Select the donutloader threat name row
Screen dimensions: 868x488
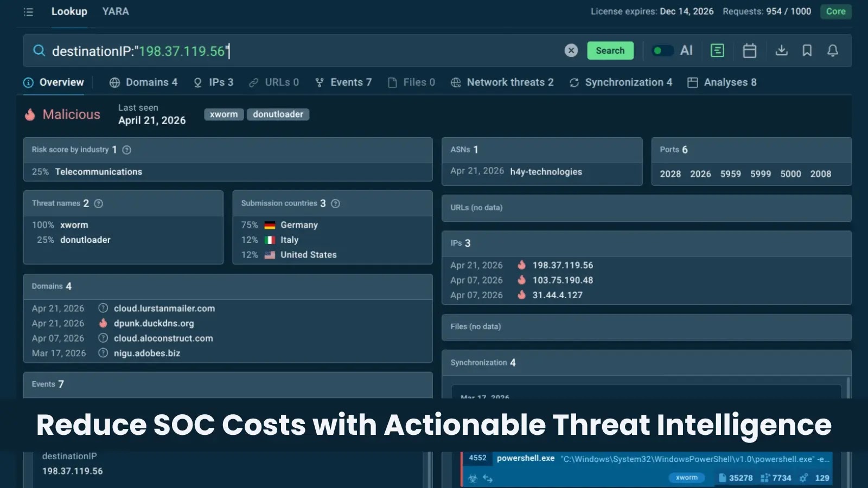pos(123,240)
